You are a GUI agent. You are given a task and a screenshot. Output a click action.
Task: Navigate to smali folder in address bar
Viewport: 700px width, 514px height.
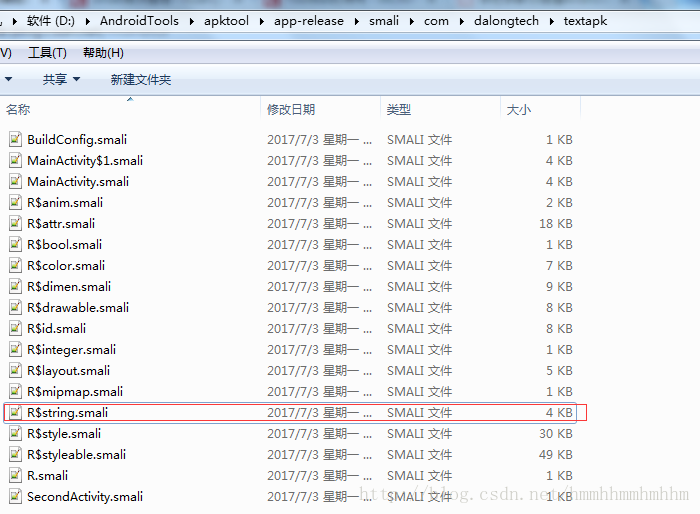point(384,21)
